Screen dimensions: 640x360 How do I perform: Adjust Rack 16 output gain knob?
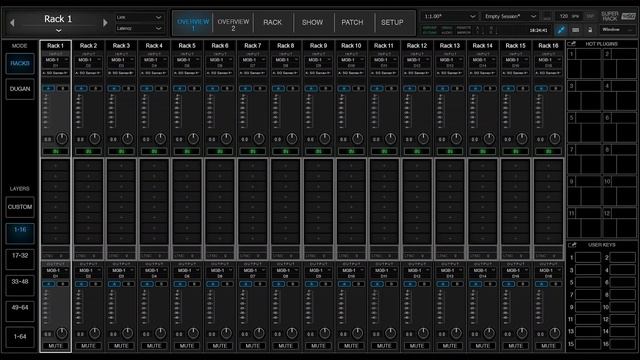555,333
